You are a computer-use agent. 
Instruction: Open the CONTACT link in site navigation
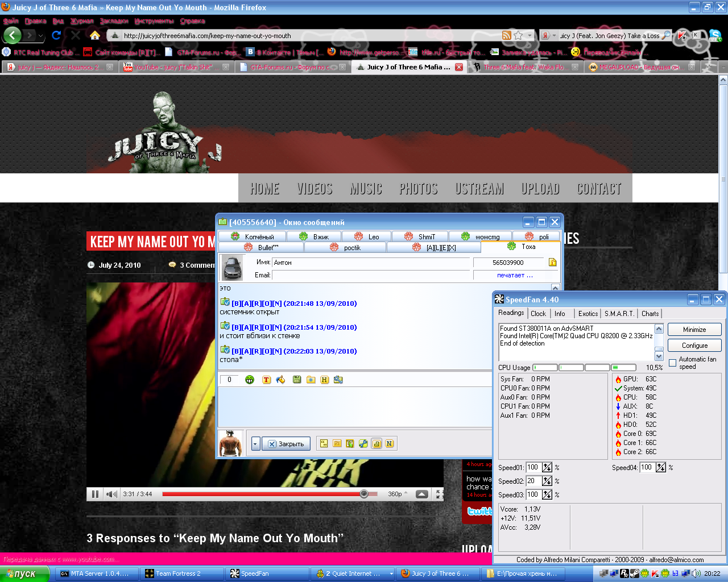(x=599, y=189)
